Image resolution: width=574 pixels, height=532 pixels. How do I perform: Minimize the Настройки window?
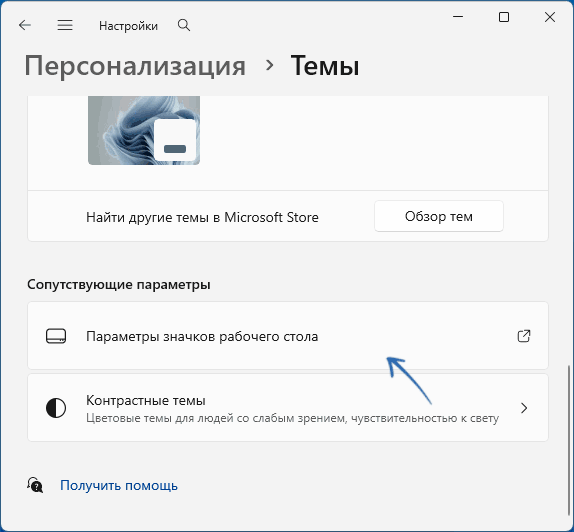point(458,17)
